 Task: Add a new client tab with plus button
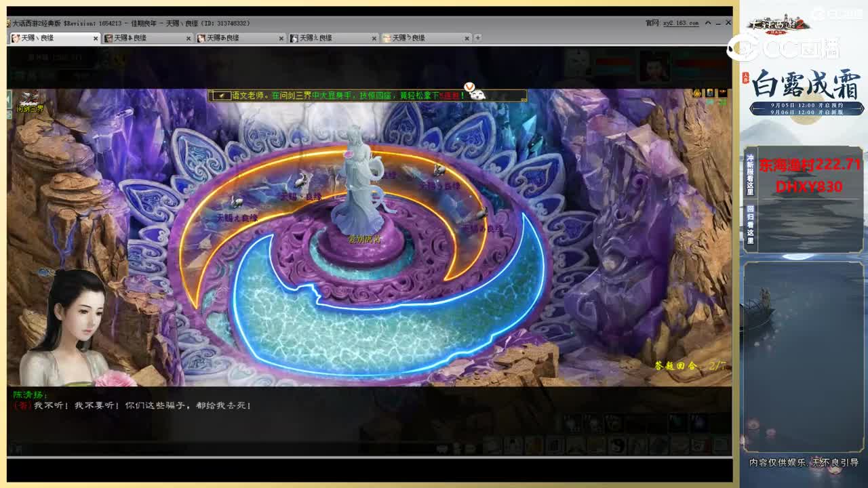click(478, 38)
